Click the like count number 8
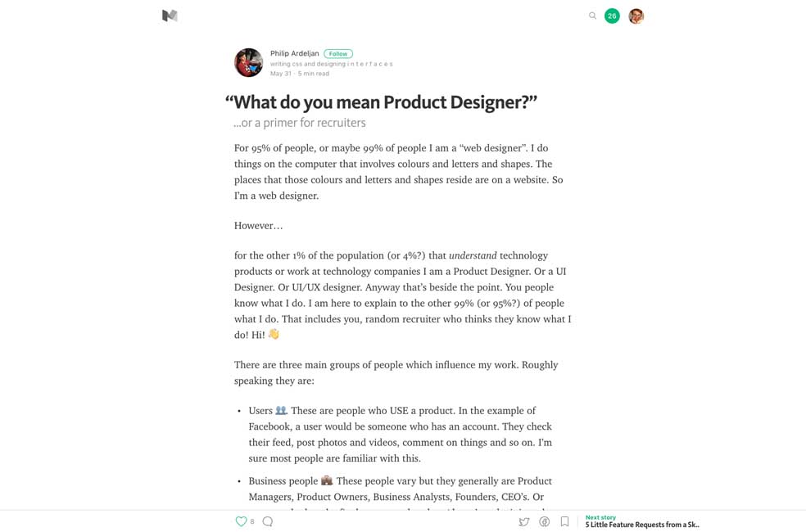The image size is (806, 532). tap(252, 521)
